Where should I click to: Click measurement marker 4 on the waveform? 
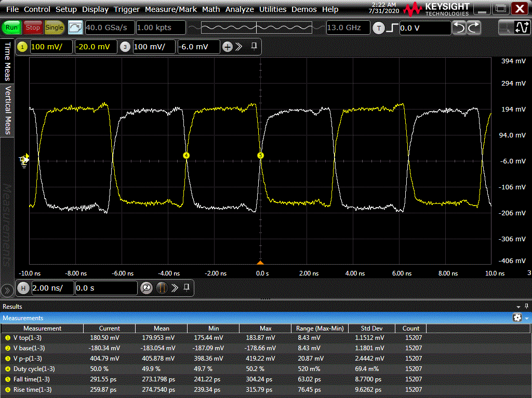coord(187,155)
